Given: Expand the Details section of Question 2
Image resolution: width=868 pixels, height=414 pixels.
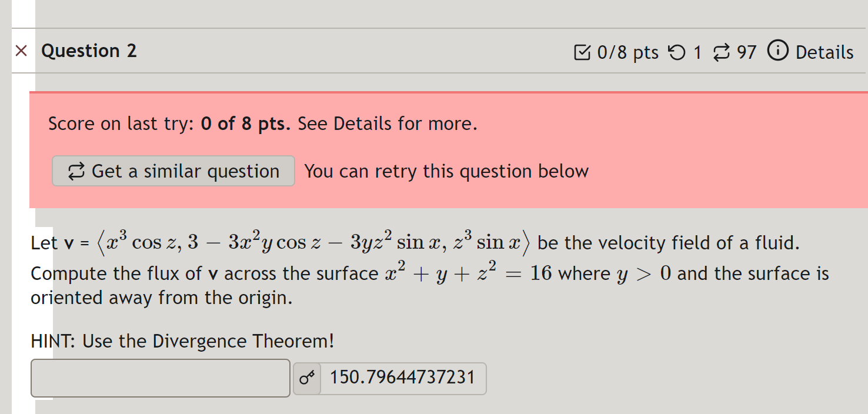Looking at the screenshot, I should tap(824, 52).
